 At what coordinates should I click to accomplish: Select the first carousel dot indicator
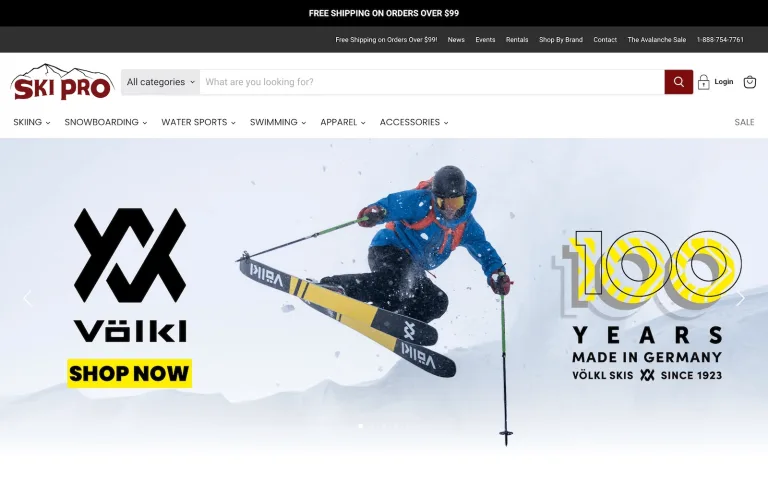click(x=360, y=426)
